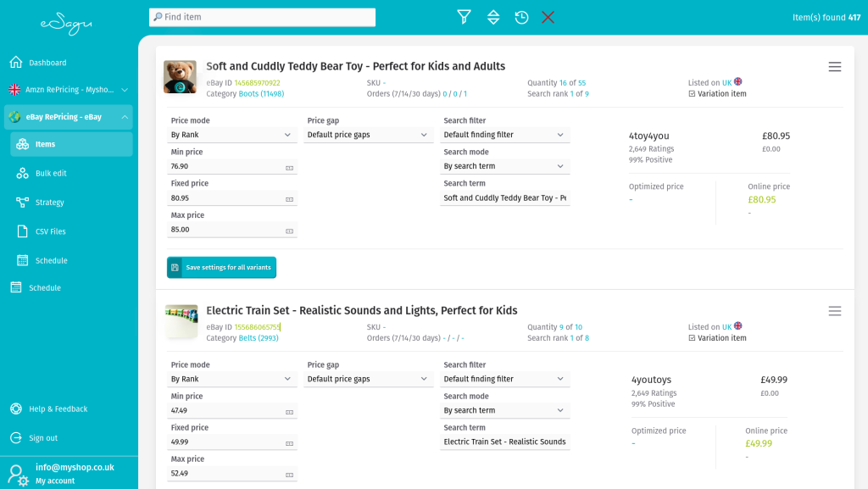
Task: Open the Price mode dropdown showing By Rank
Action: [x=231, y=134]
